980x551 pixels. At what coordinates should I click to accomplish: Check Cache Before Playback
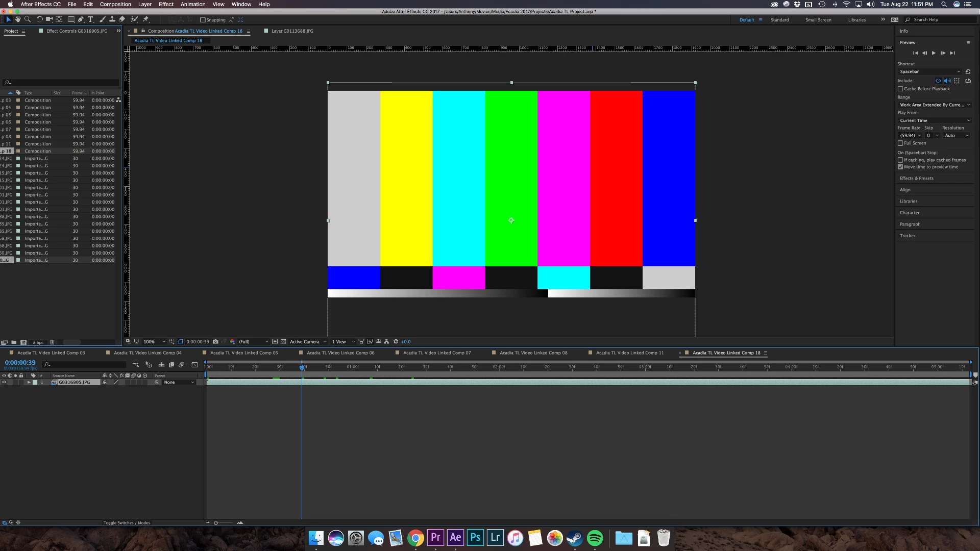(x=901, y=89)
